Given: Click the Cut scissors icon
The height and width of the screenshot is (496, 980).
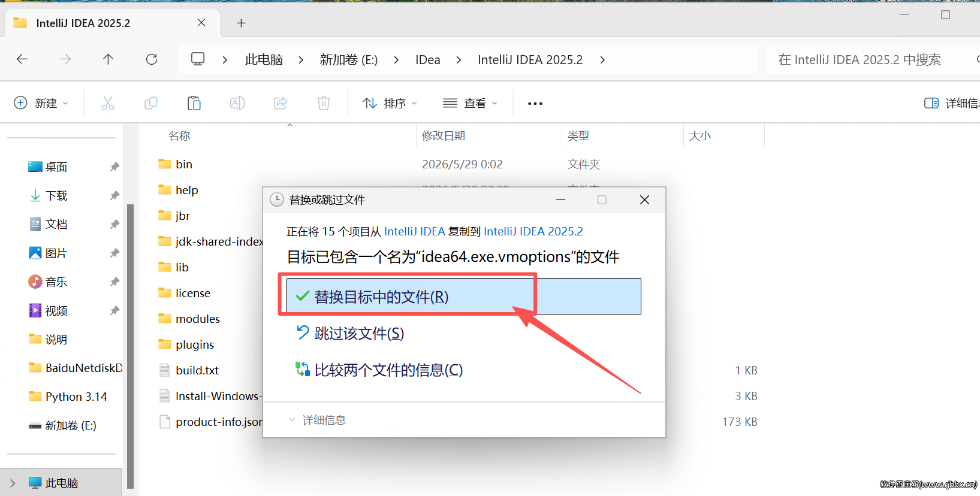Looking at the screenshot, I should 108,103.
